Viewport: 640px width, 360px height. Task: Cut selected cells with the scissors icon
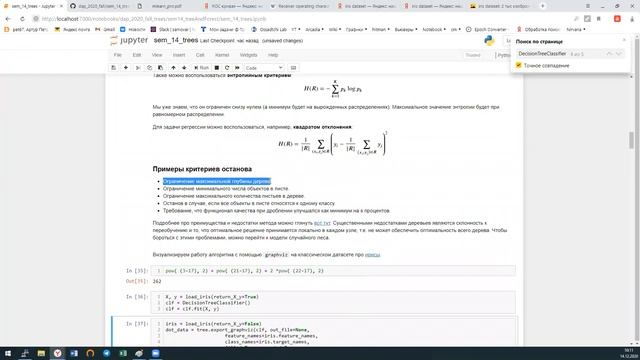pyautogui.click(x=138, y=68)
